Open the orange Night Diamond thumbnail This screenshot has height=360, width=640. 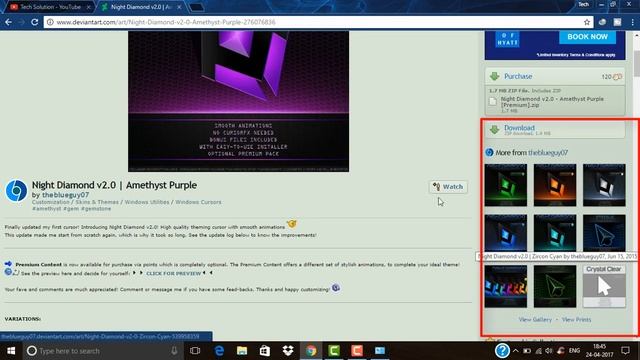click(x=555, y=185)
